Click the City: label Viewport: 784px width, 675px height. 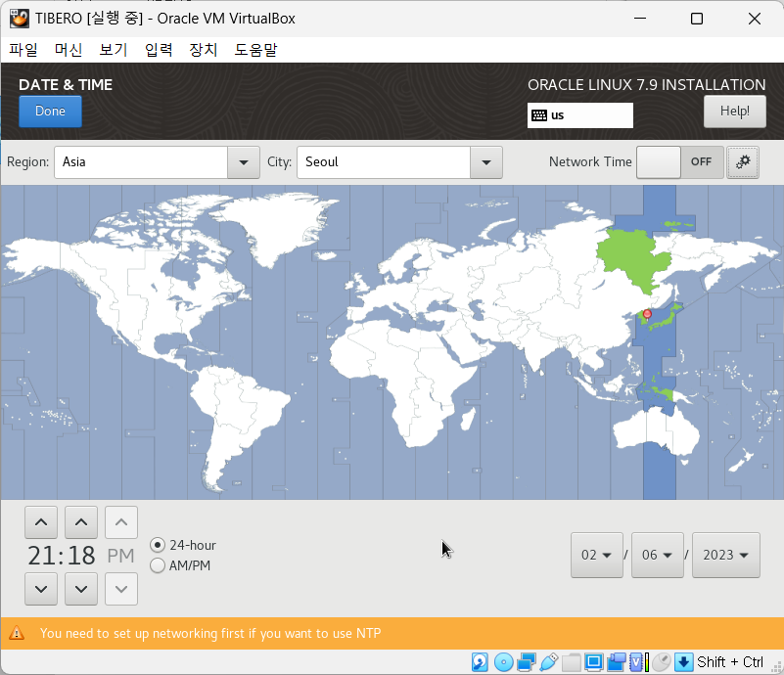(280, 161)
